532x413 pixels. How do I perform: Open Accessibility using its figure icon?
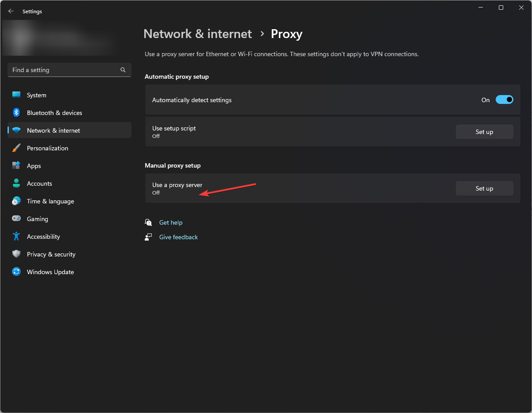[16, 237]
